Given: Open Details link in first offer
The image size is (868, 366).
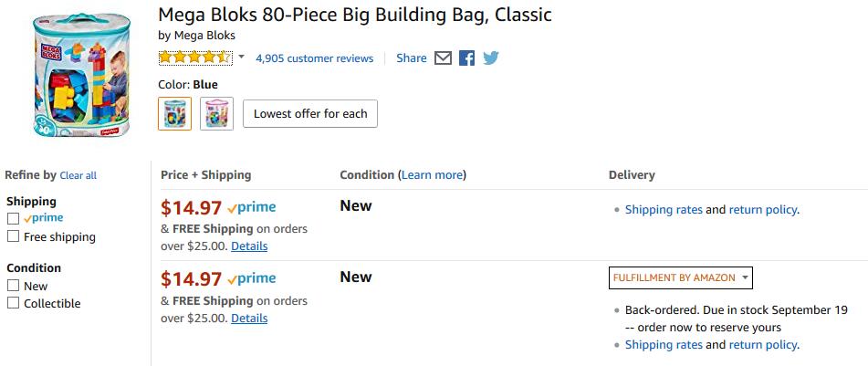Looking at the screenshot, I should (x=249, y=246).
